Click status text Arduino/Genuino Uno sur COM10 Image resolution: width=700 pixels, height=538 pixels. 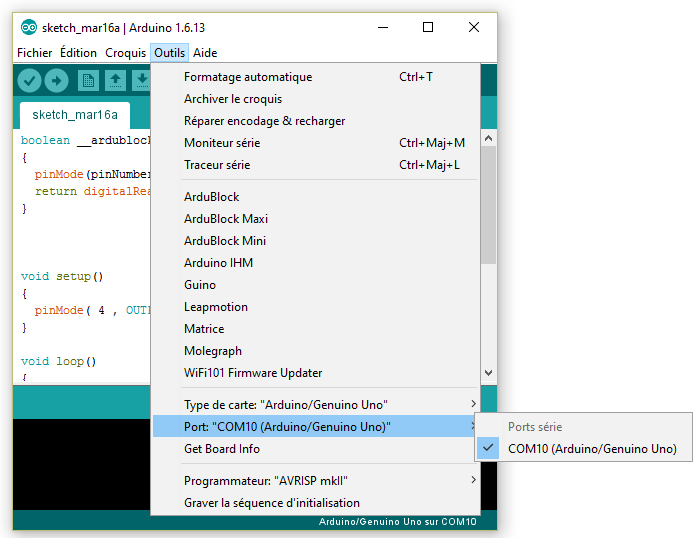pyautogui.click(x=397, y=521)
